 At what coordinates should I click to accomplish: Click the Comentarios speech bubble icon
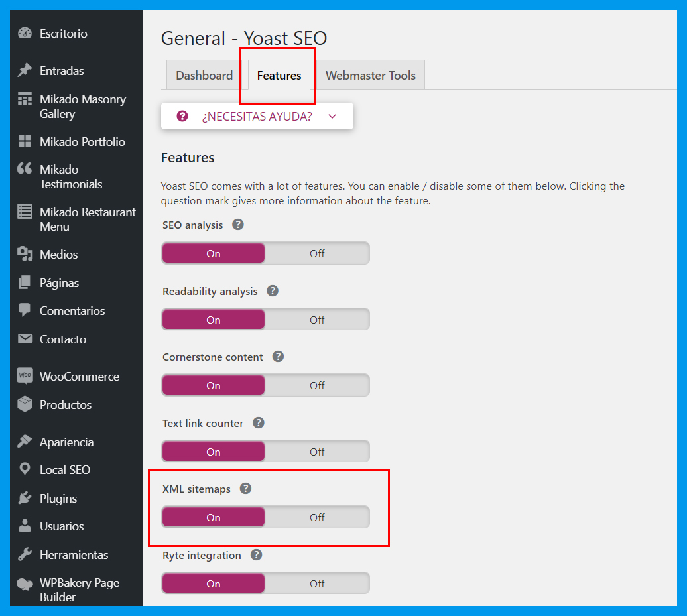(x=25, y=310)
